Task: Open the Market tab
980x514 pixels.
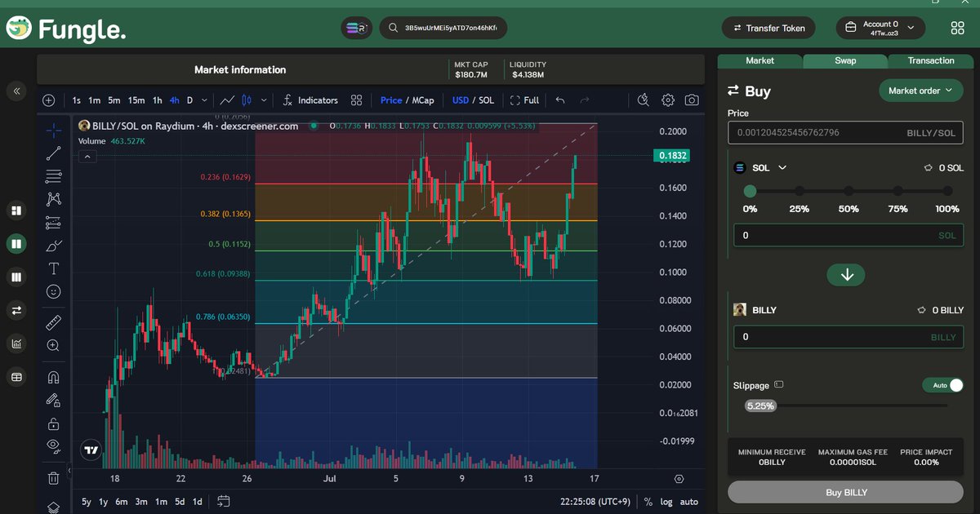Action: point(759,60)
